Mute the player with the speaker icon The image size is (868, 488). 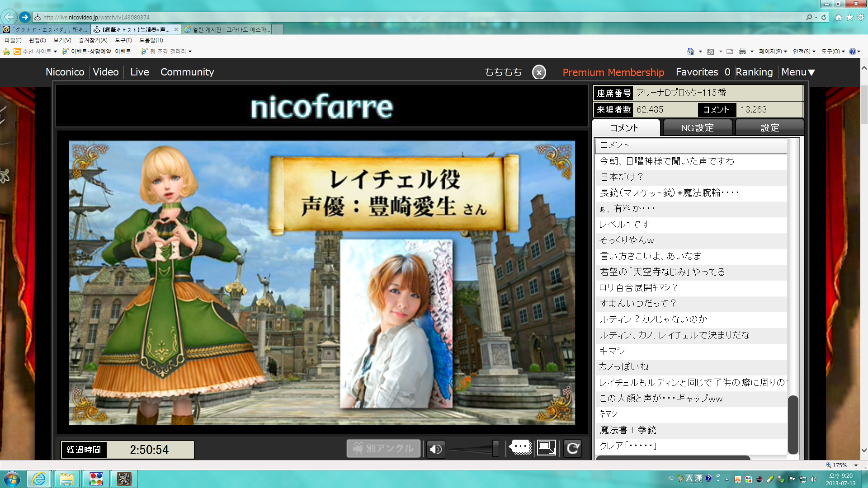(x=436, y=449)
